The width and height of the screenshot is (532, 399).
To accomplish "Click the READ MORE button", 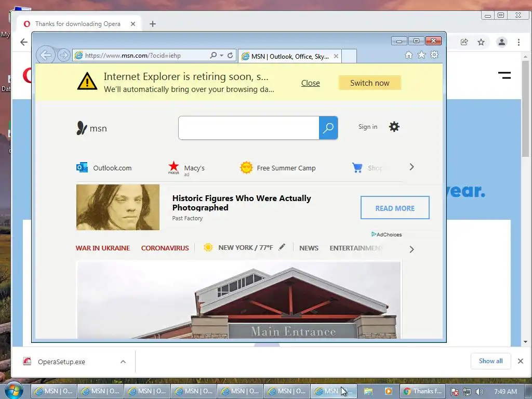I will point(395,208).
